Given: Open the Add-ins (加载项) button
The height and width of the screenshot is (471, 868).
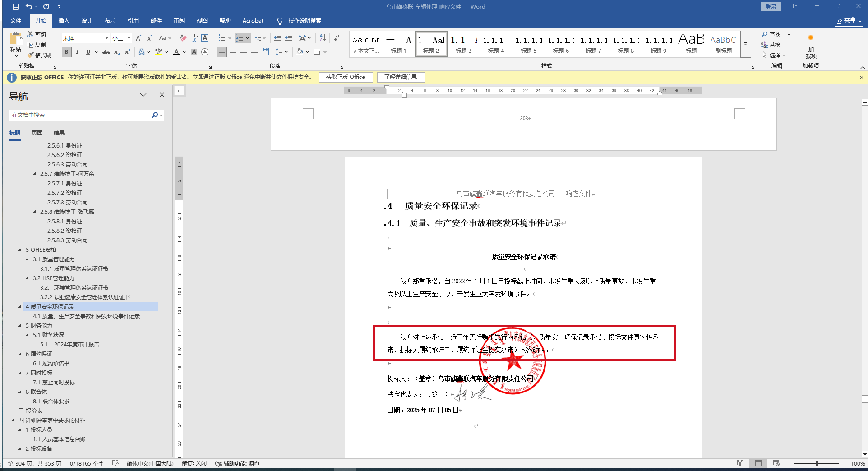Looking at the screenshot, I should [x=811, y=46].
